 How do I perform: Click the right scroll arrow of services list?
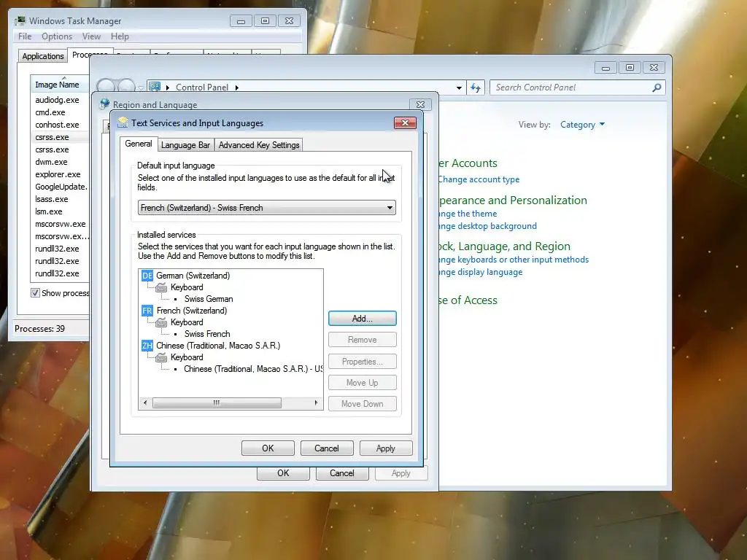tap(316, 402)
